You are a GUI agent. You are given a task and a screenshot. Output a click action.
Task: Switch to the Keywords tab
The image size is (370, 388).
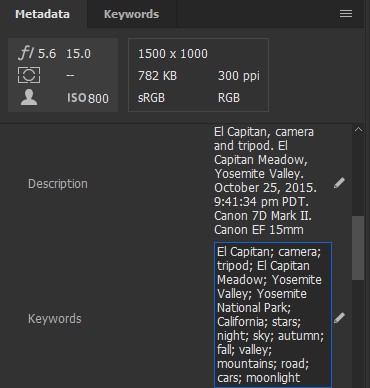(x=131, y=14)
